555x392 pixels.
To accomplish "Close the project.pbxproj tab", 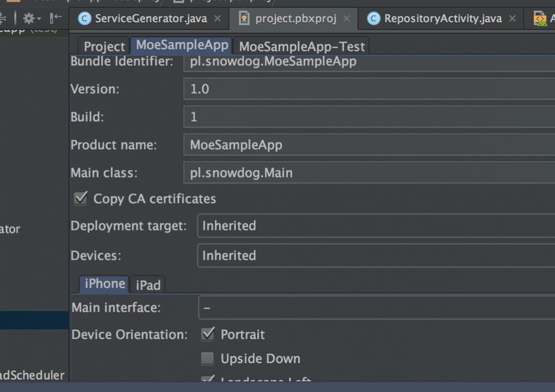I will (x=347, y=19).
